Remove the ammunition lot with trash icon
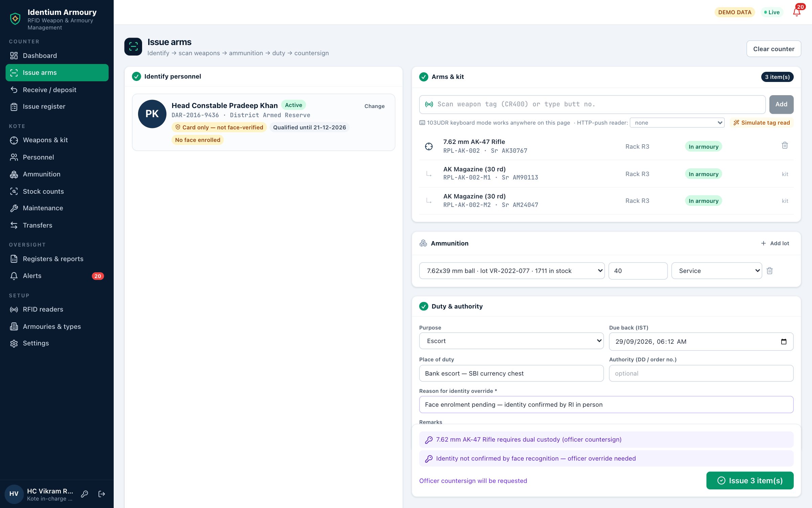Viewport: 812px width, 508px height. click(x=769, y=271)
